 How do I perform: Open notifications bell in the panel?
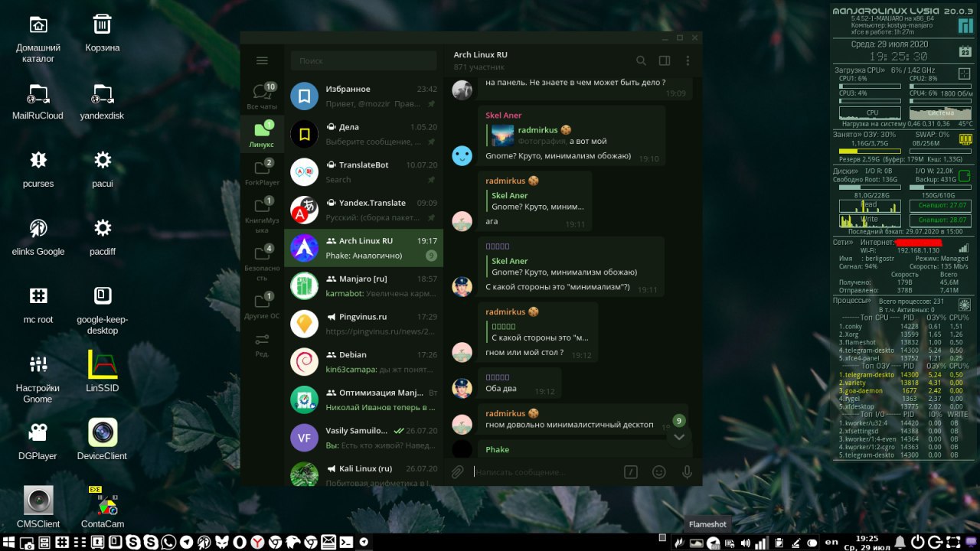[x=900, y=542]
